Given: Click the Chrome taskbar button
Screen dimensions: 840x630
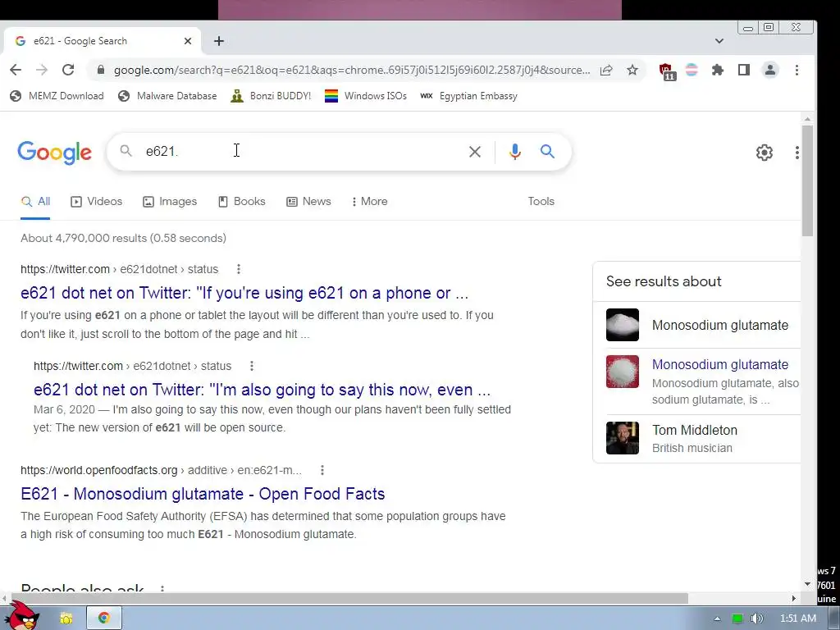Looking at the screenshot, I should [x=104, y=619].
